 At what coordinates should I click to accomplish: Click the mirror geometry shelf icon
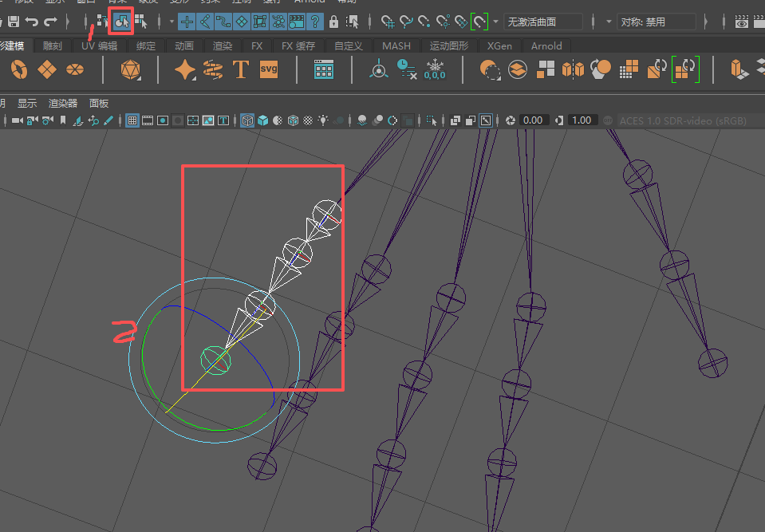(x=573, y=69)
